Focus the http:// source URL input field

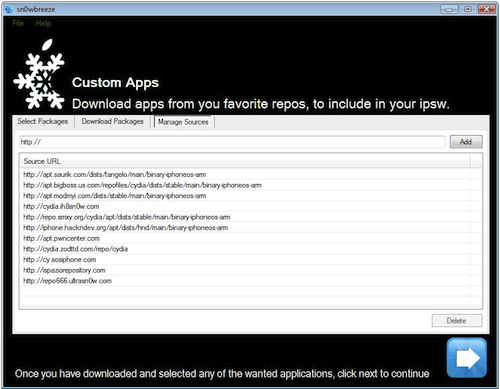(232, 142)
